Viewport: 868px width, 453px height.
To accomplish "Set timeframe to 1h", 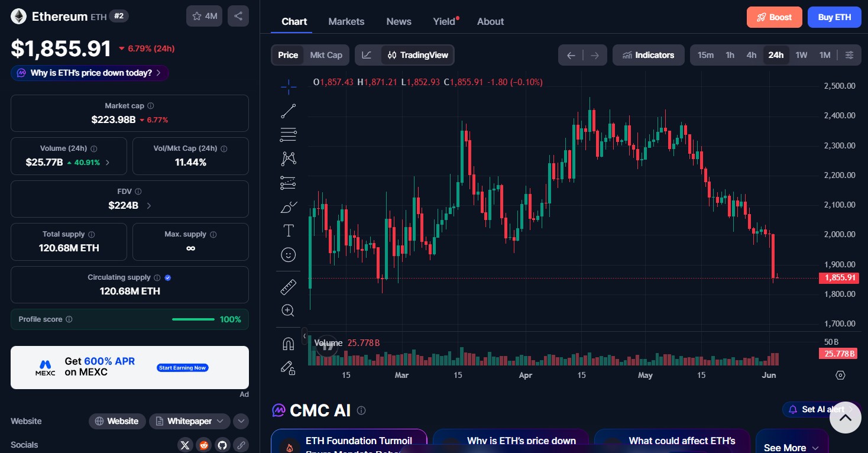I will 730,55.
